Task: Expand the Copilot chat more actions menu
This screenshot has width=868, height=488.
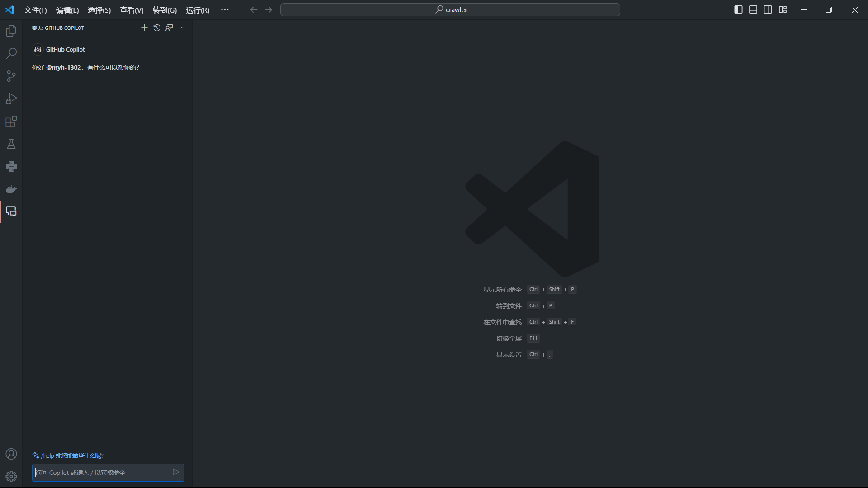Action: coord(181,28)
